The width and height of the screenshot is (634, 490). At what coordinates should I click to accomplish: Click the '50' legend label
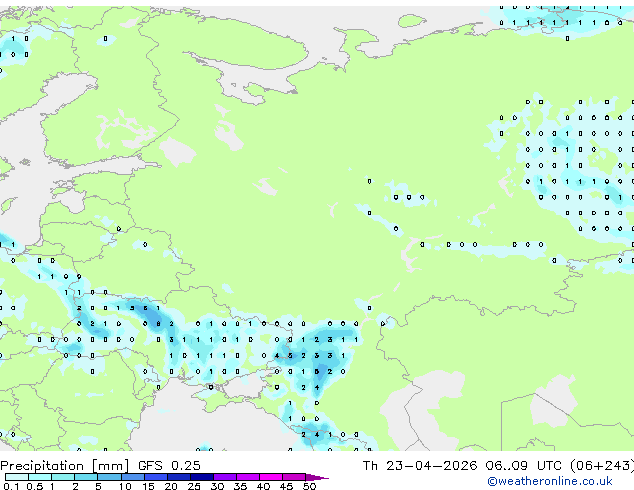[309, 486]
